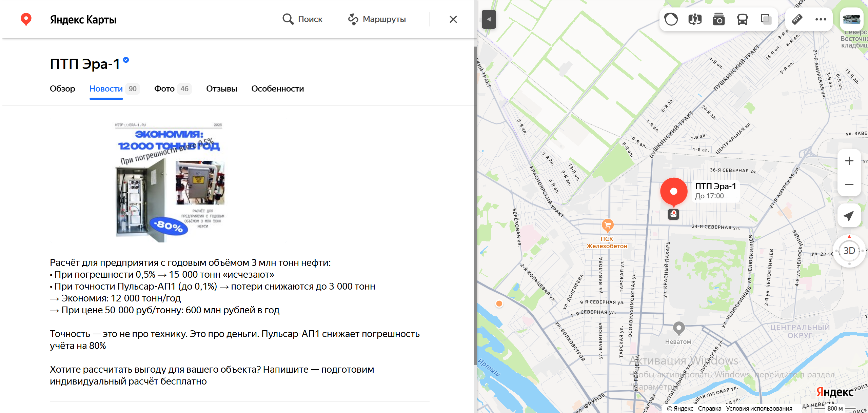Open the Фото tab
Screen dimensions: 868x413
point(164,89)
